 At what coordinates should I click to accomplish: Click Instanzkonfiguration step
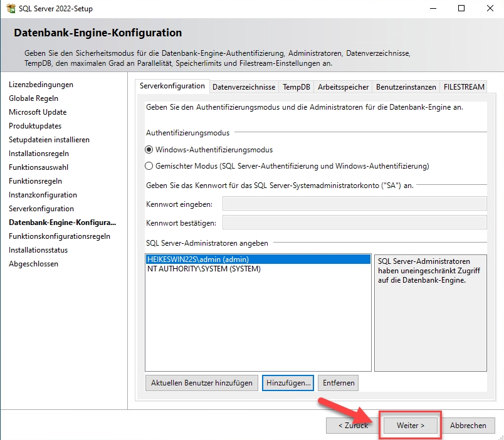point(43,195)
